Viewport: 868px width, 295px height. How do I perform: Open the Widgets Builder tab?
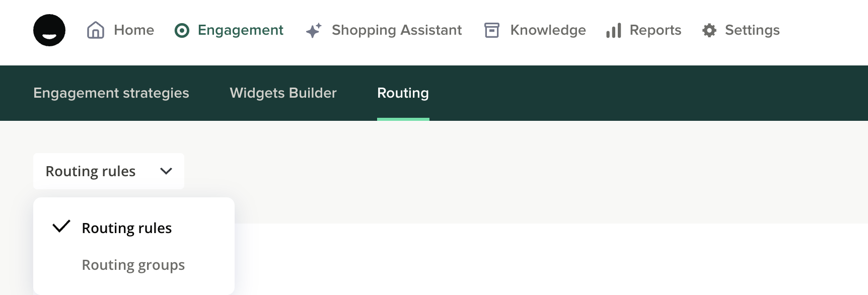(x=283, y=93)
